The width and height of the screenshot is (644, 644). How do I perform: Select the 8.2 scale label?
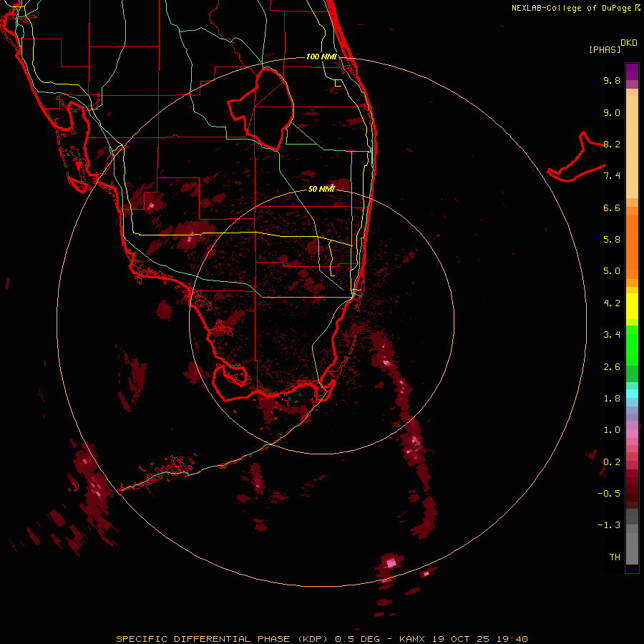[x=612, y=144]
